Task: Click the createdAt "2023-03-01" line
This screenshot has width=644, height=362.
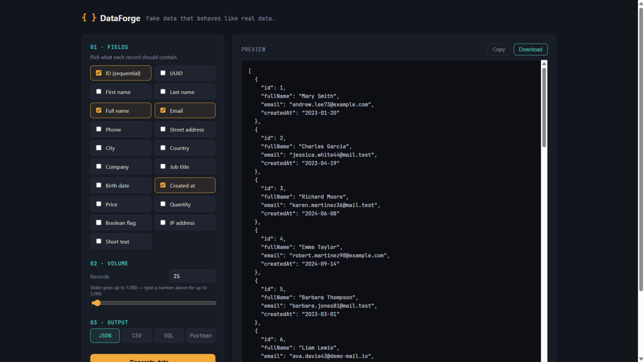Action: coord(300,314)
